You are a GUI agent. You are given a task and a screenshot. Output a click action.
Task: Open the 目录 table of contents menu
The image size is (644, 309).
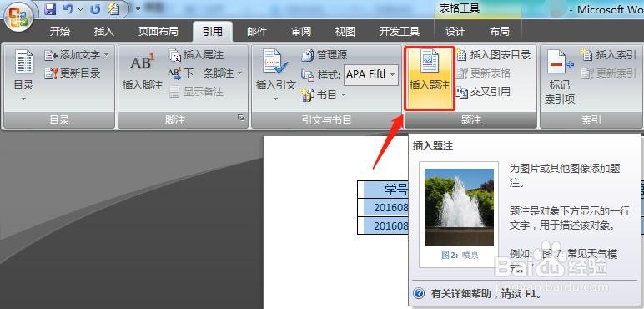pos(24,76)
